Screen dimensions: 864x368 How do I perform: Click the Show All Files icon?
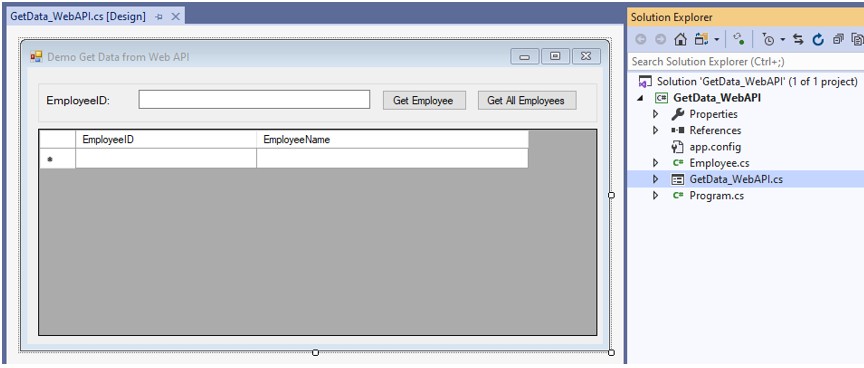[x=857, y=39]
